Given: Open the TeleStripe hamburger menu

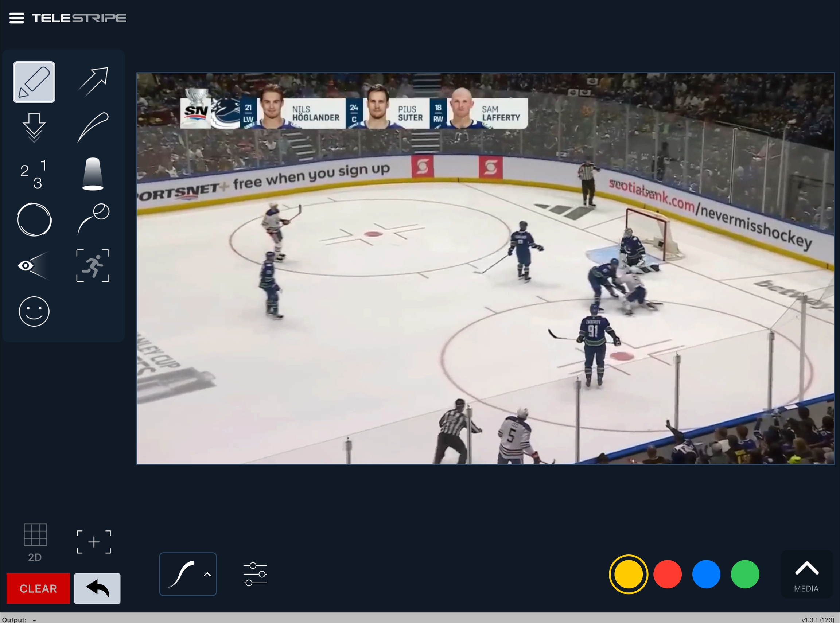Looking at the screenshot, I should point(17,18).
